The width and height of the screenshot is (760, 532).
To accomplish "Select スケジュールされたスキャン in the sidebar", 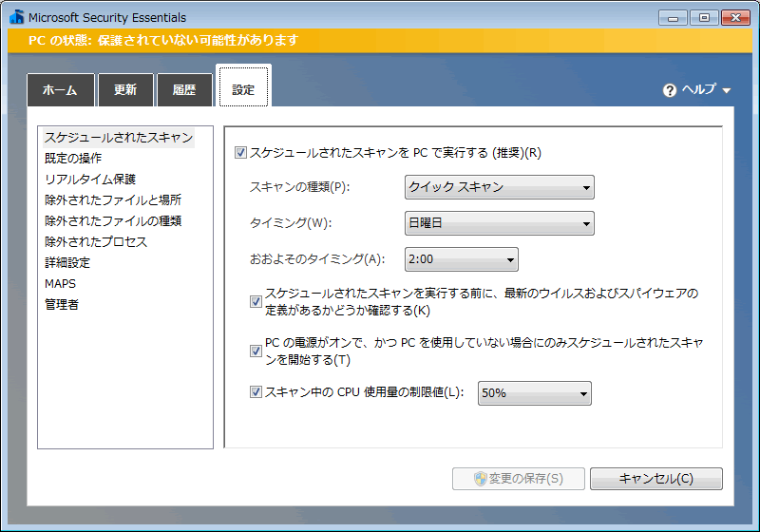I will (119, 138).
